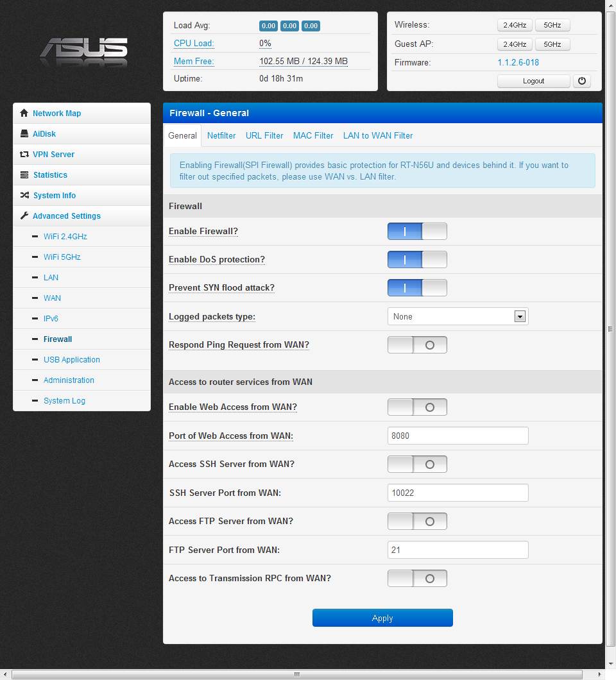Open the LAN to WAN Filter tab
The height and width of the screenshot is (680, 616).
coord(378,136)
